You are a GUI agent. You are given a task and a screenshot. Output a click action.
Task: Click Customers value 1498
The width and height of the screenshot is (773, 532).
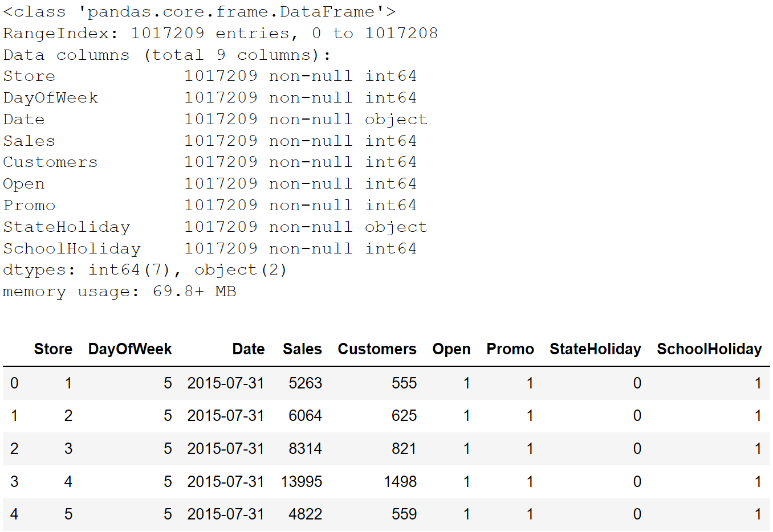point(400,482)
